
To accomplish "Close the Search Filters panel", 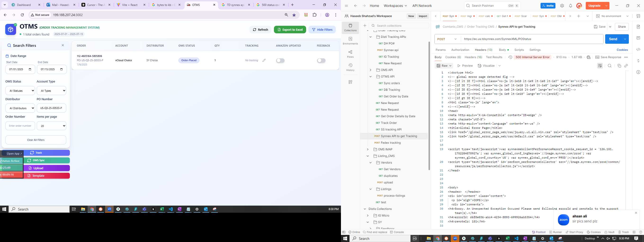I will [x=63, y=45].
